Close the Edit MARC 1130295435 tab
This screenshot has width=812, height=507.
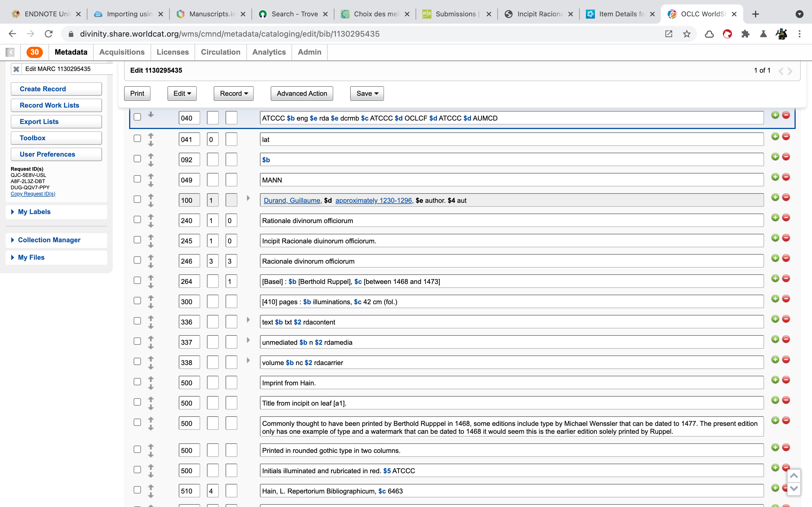(x=16, y=69)
